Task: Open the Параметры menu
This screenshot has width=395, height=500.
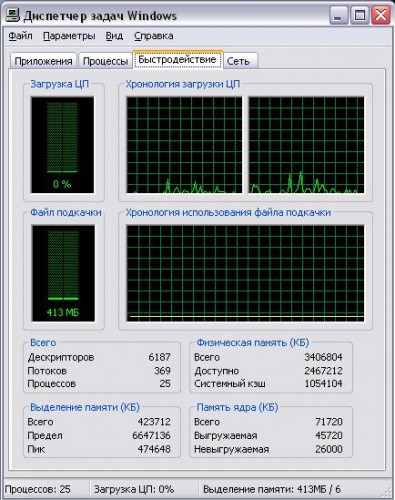Action: 69,36
